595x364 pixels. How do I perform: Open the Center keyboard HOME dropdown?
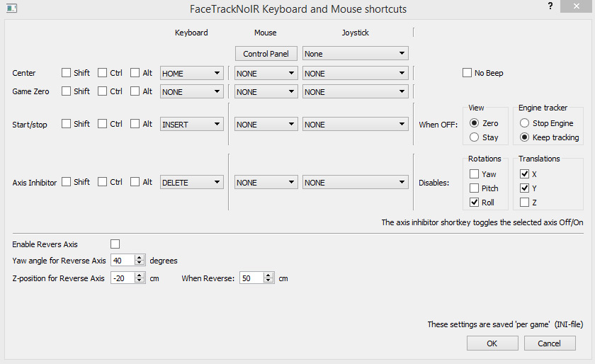point(192,73)
